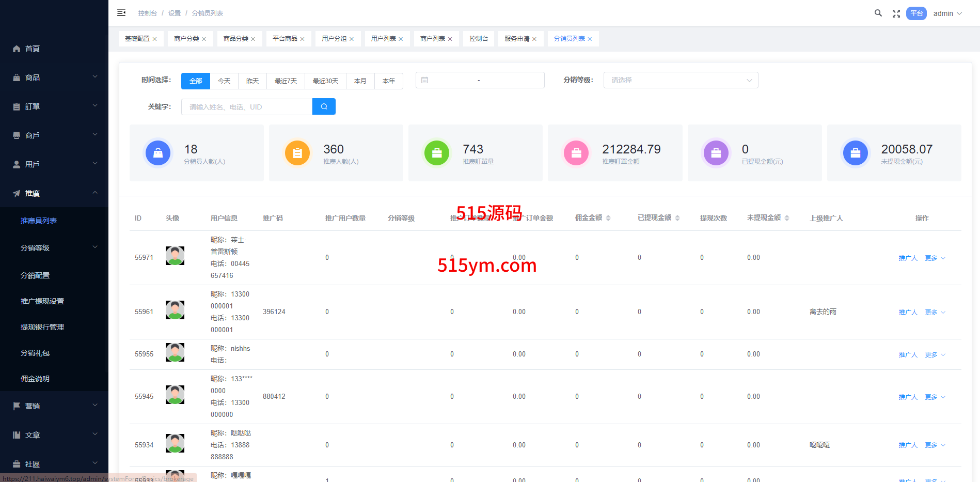Close the 基础配置 tab
This screenshot has width=980, height=482.
(x=154, y=39)
